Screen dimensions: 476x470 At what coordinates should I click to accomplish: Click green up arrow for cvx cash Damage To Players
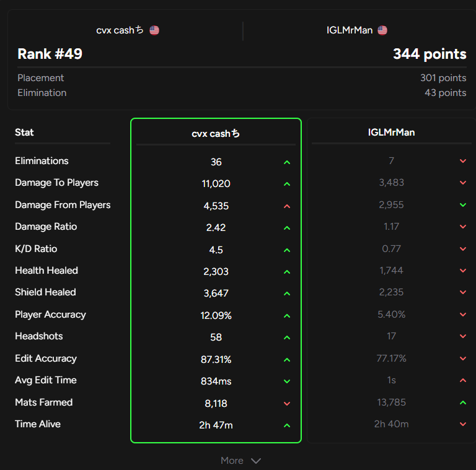click(x=287, y=184)
